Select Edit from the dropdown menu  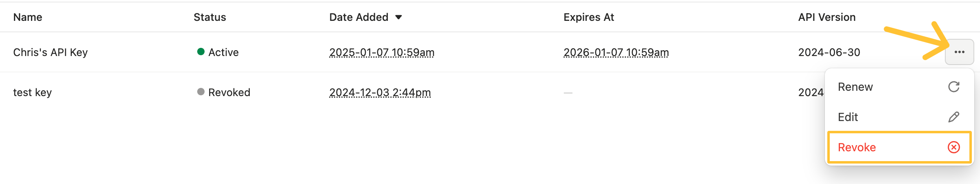point(848,117)
